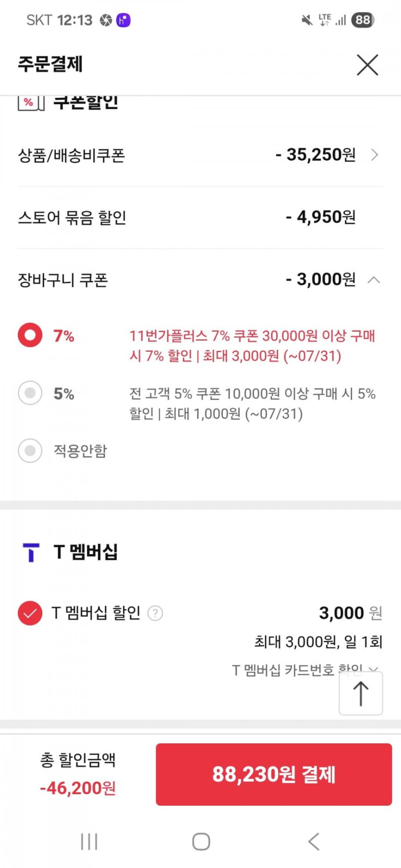Select the 7% 11번가플러스 coupon radio button
This screenshot has width=401, height=868.
(30, 335)
